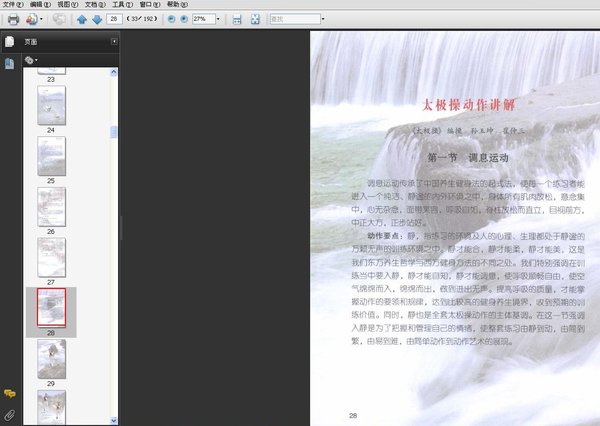
Task: Click the 查找 find text box
Action: click(295, 19)
